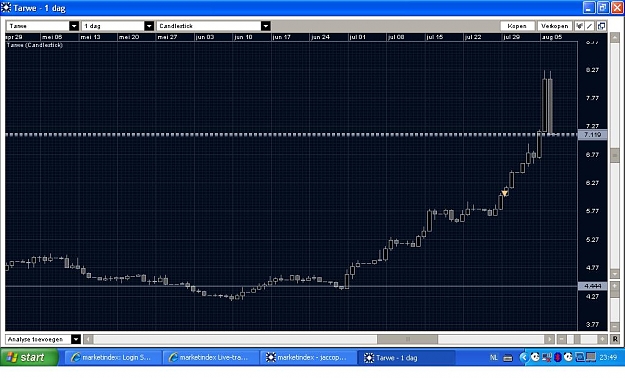The height and width of the screenshot is (378, 625).
Task: Click the 4.444 price level label
Action: click(592, 286)
